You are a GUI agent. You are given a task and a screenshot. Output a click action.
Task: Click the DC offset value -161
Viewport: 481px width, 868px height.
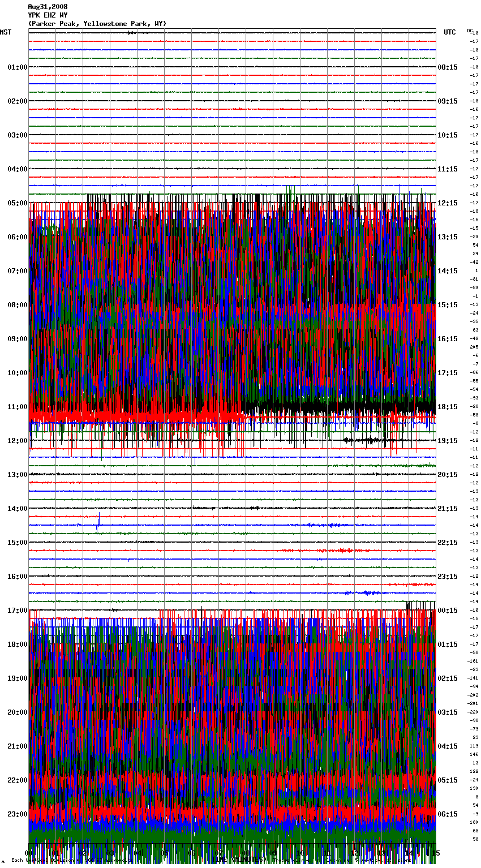(x=473, y=661)
